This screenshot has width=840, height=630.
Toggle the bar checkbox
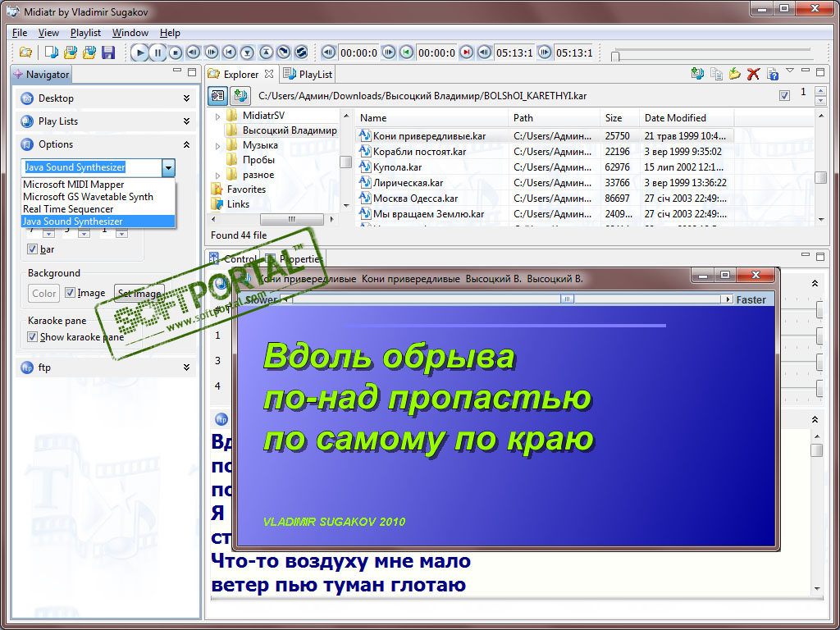click(32, 249)
